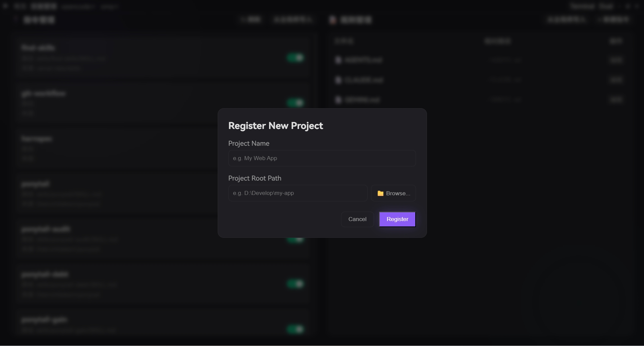Click the yellow folder icon in Browse

coord(380,193)
